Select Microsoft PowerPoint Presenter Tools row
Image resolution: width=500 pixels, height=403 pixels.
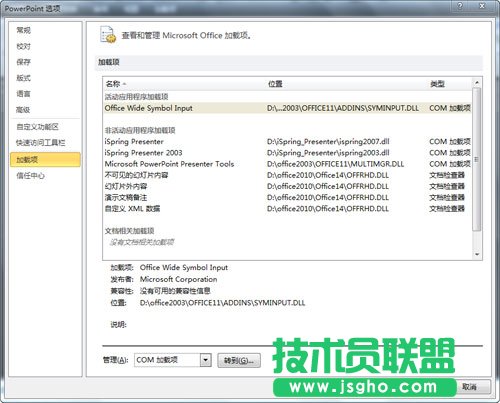click(x=287, y=164)
